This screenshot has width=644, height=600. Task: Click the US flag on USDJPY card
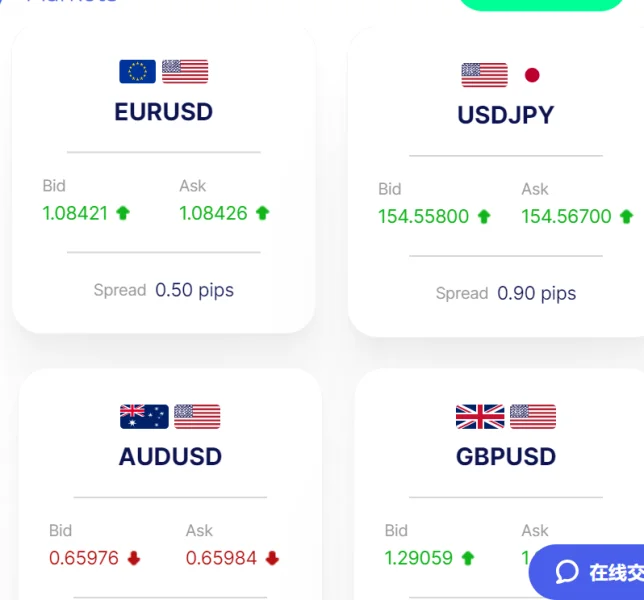click(485, 75)
